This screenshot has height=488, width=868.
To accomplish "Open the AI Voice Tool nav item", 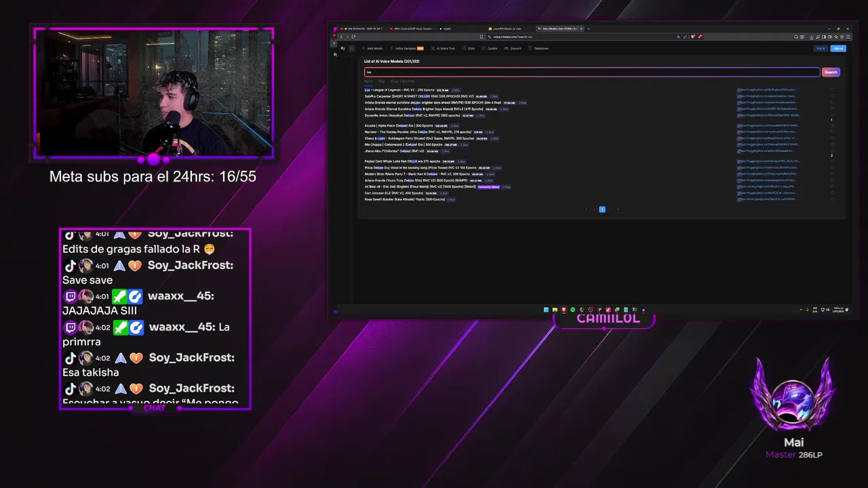I will tap(443, 48).
